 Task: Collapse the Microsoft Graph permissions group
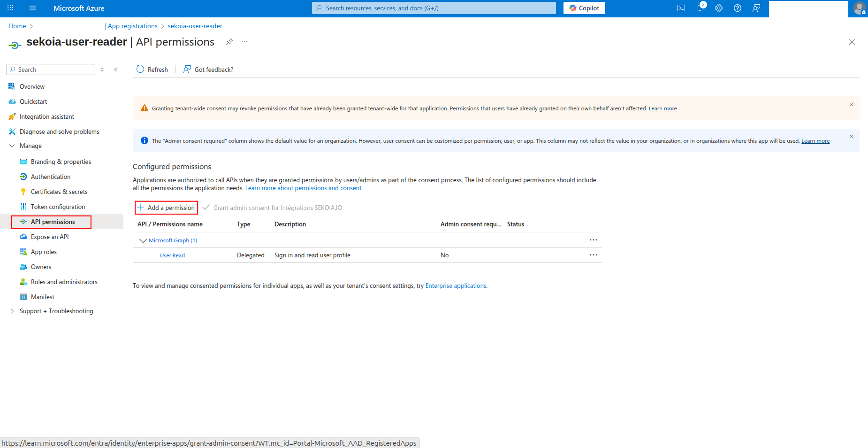click(x=142, y=240)
